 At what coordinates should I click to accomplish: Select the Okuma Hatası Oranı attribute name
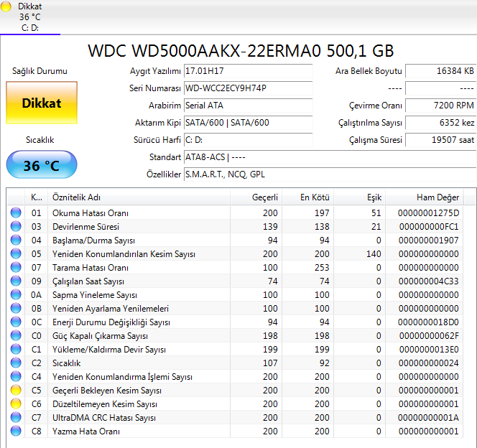tap(91, 213)
